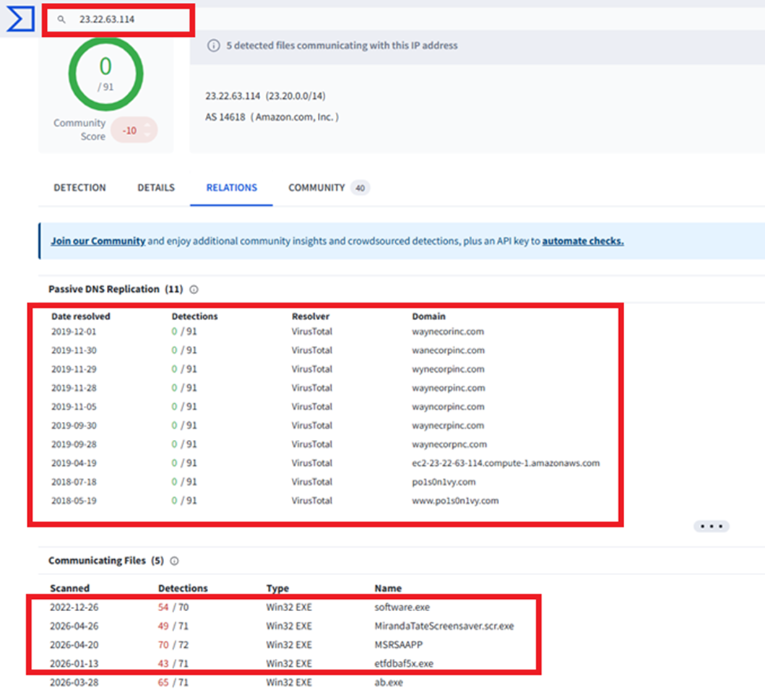
Task: Click VirusTotal resolver in waynecorinc.com row
Action: 312,332
